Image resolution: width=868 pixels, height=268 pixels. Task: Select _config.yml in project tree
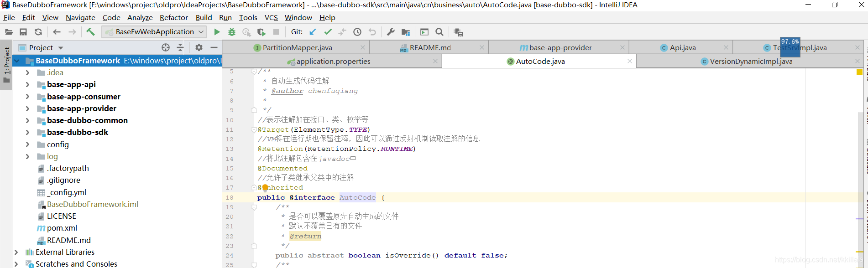(x=66, y=192)
